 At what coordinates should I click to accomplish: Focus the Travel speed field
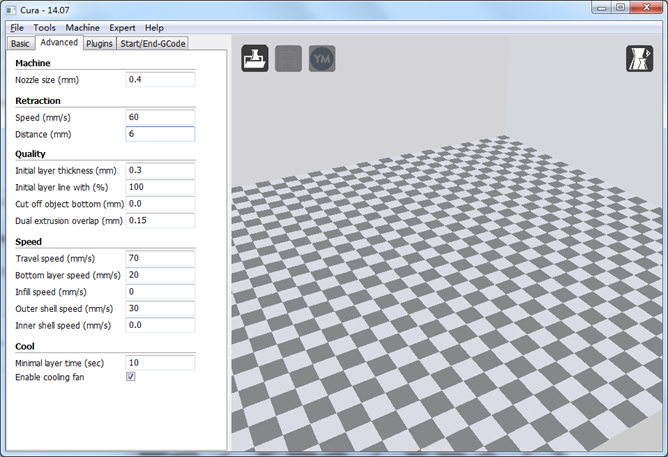[x=160, y=258]
